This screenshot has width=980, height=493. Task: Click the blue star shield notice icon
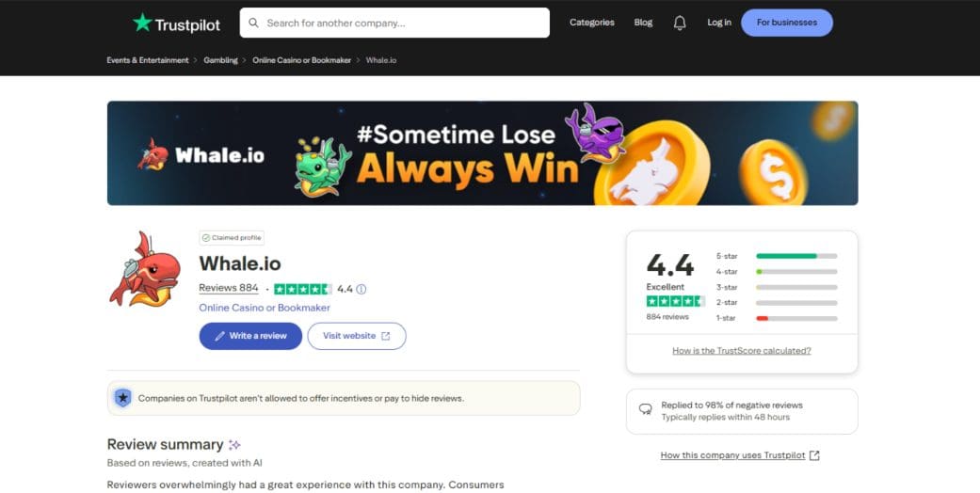point(122,398)
